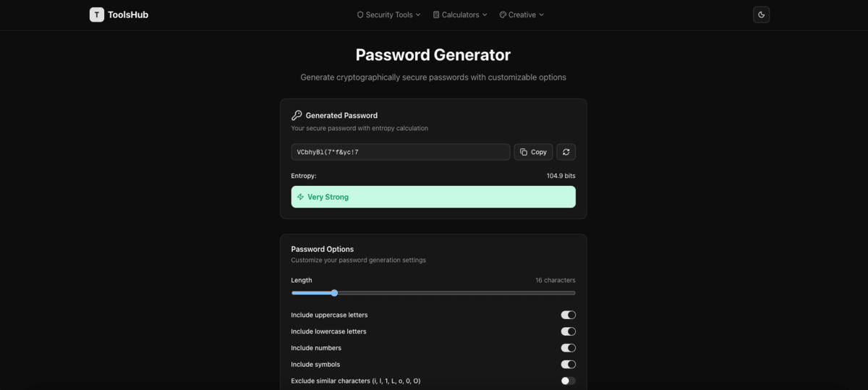
Task: Turn off Include numbers switch
Action: click(x=569, y=348)
